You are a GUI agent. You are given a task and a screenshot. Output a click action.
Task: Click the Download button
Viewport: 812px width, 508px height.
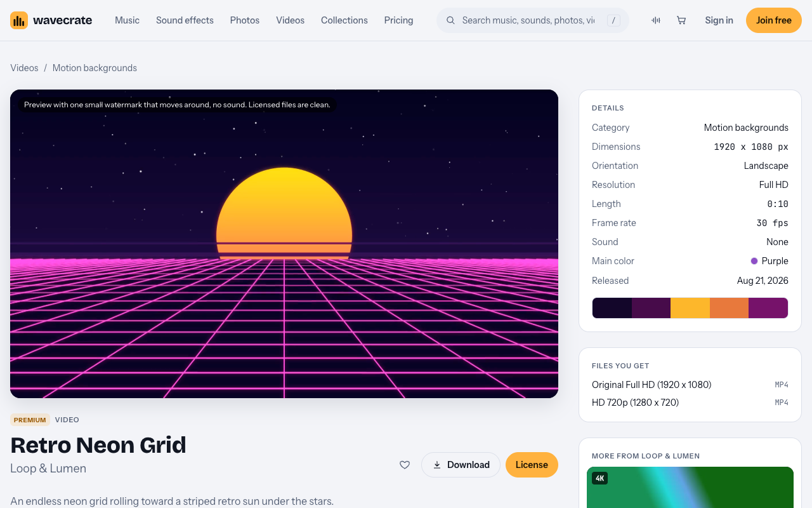[461, 465]
